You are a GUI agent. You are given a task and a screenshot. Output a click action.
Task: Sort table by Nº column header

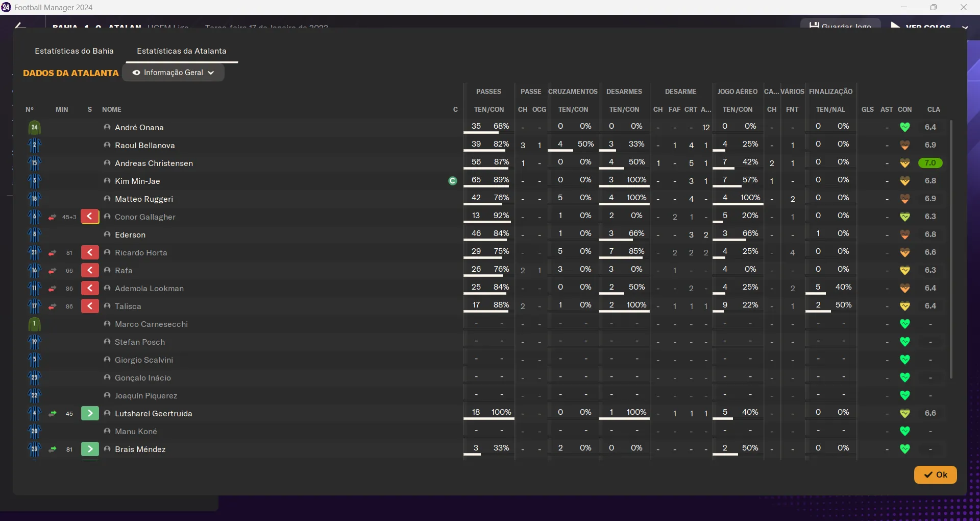click(30, 109)
